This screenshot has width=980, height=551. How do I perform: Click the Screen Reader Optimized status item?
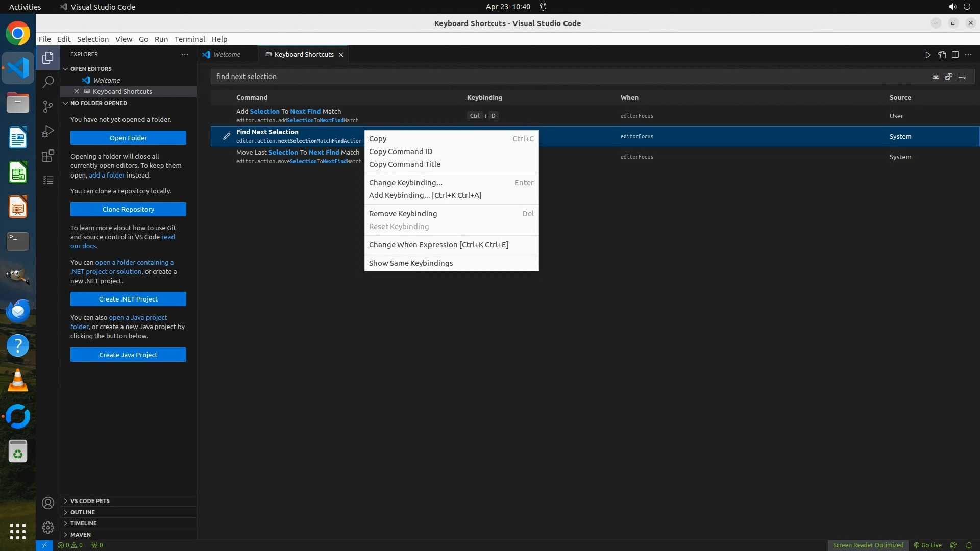(868, 545)
